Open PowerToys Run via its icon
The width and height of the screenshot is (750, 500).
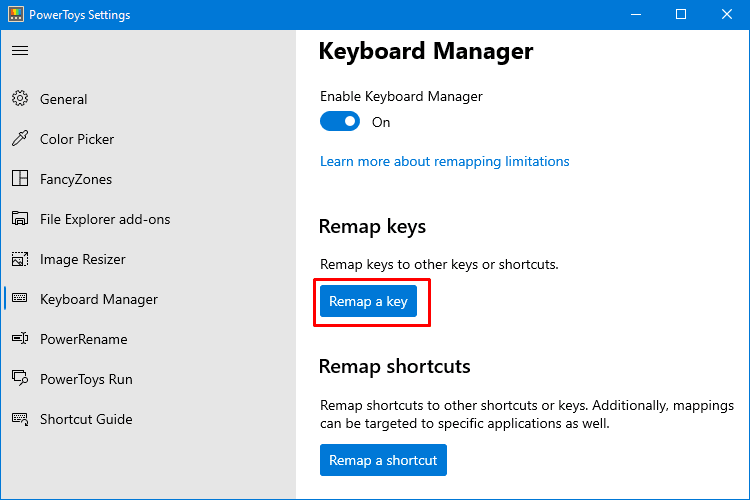click(20, 378)
